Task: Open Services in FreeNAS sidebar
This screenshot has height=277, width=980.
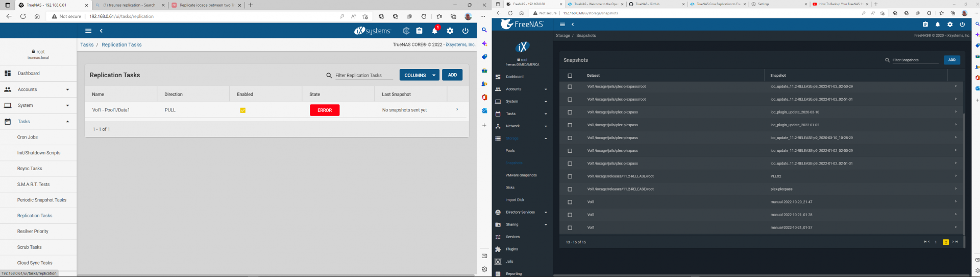Action: 512,237
